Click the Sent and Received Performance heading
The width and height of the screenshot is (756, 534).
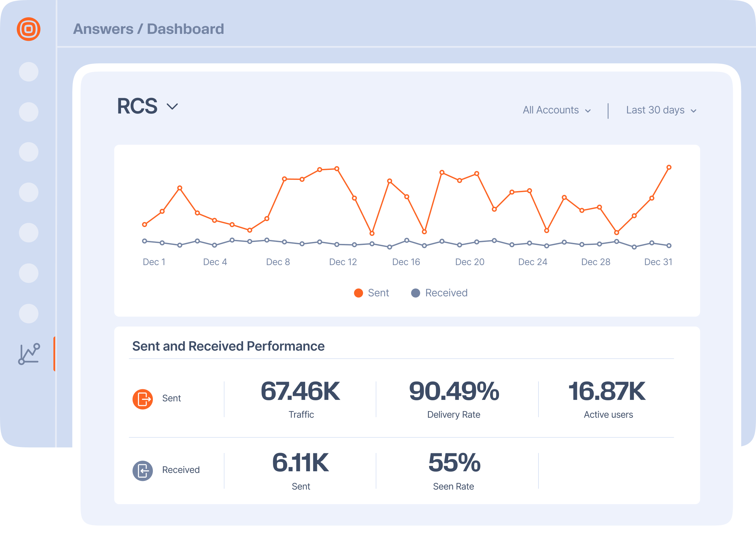(x=228, y=346)
